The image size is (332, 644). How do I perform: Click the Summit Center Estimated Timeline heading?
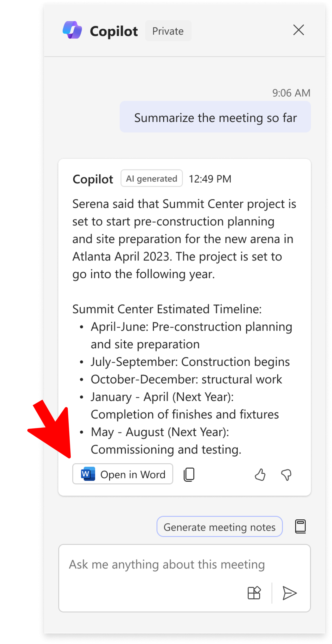tap(167, 309)
